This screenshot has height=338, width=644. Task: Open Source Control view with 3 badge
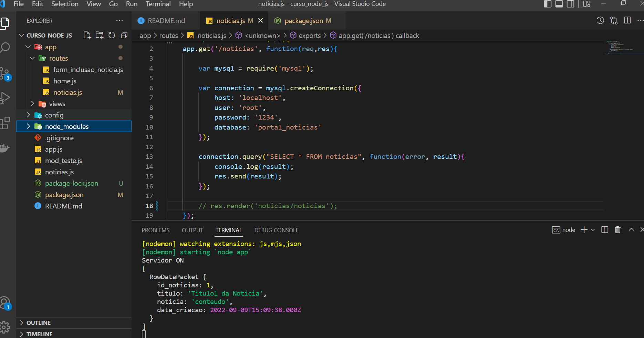click(5, 73)
